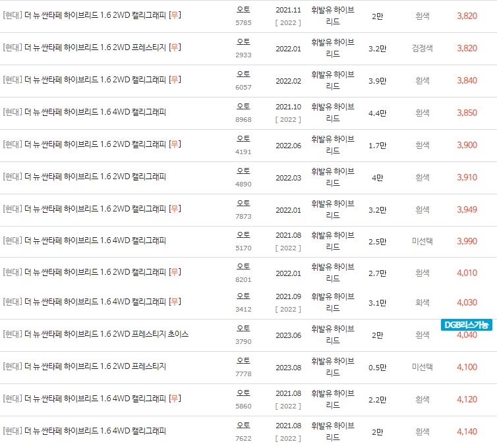Click the mileage value 2.5만
Screen dimensions: 497x448
(377, 242)
